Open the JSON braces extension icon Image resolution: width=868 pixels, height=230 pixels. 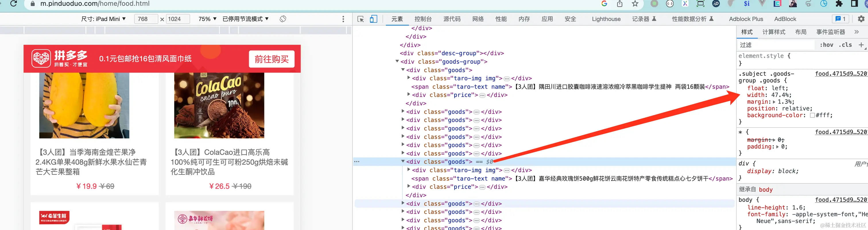670,4
